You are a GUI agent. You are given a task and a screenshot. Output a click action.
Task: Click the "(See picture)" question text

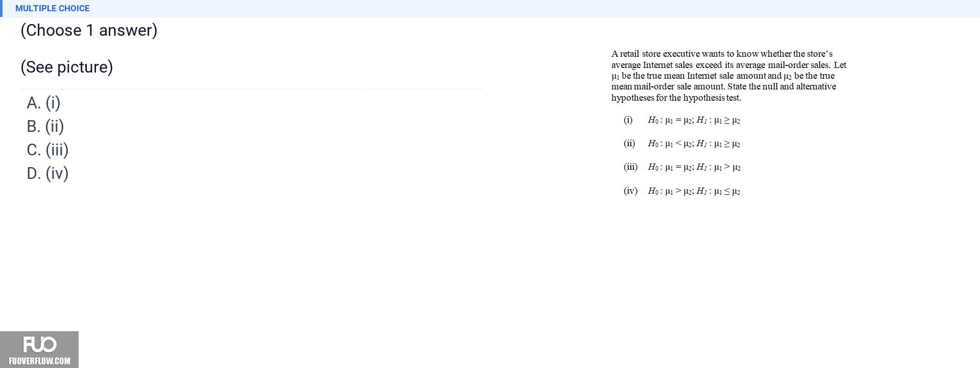67,67
